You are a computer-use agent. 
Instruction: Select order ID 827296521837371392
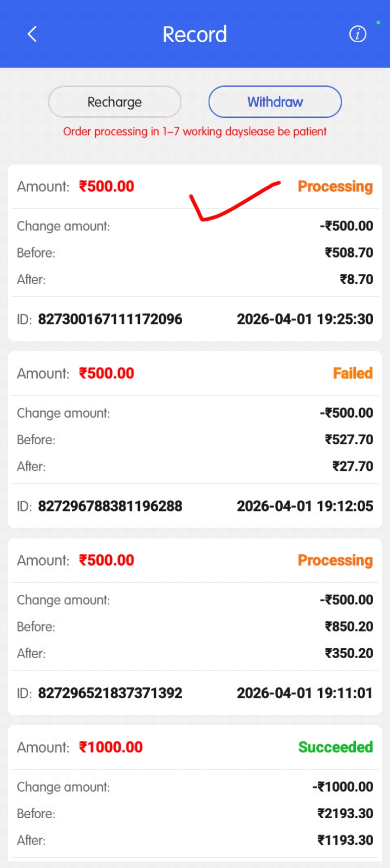click(x=110, y=693)
